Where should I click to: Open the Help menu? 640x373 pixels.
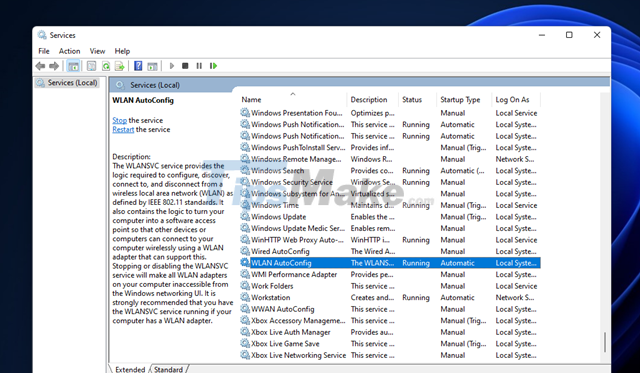click(x=122, y=51)
